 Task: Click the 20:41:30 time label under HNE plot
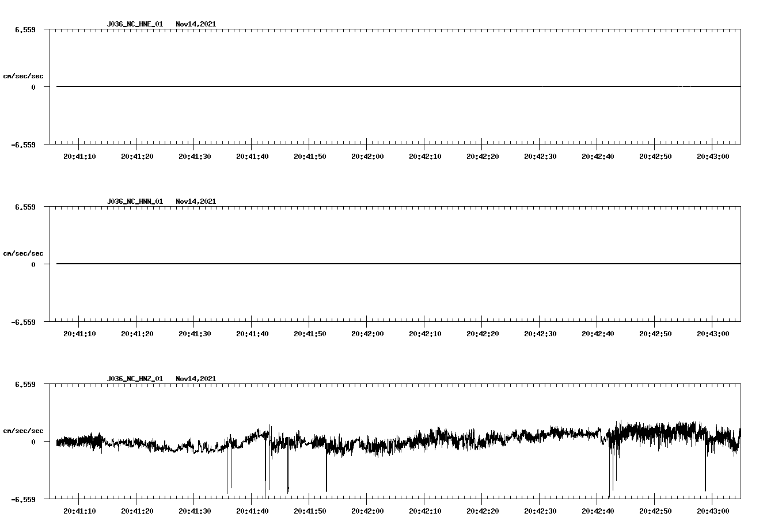[x=195, y=157]
